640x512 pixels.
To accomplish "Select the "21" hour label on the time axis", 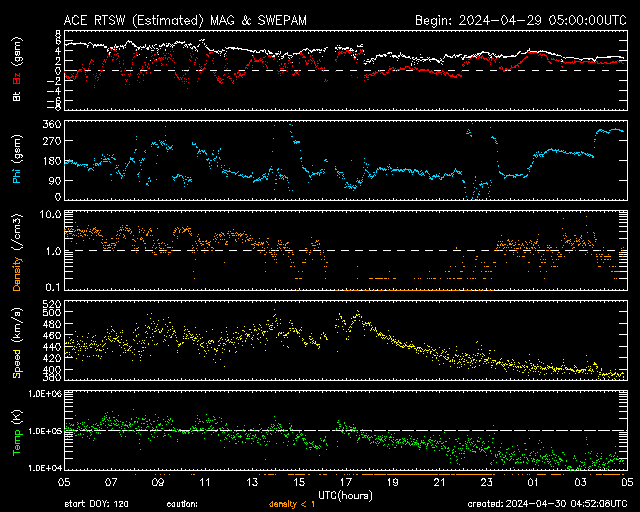I will (x=440, y=483).
